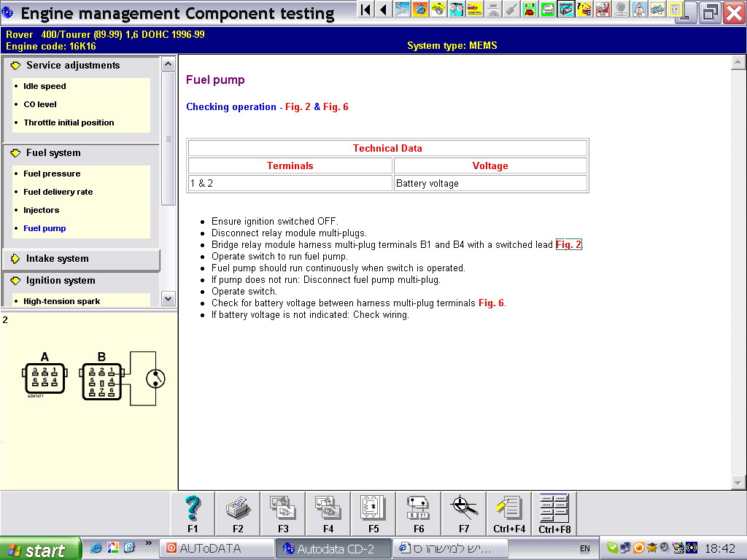Click the previous page arrow in toolbar

383,9
